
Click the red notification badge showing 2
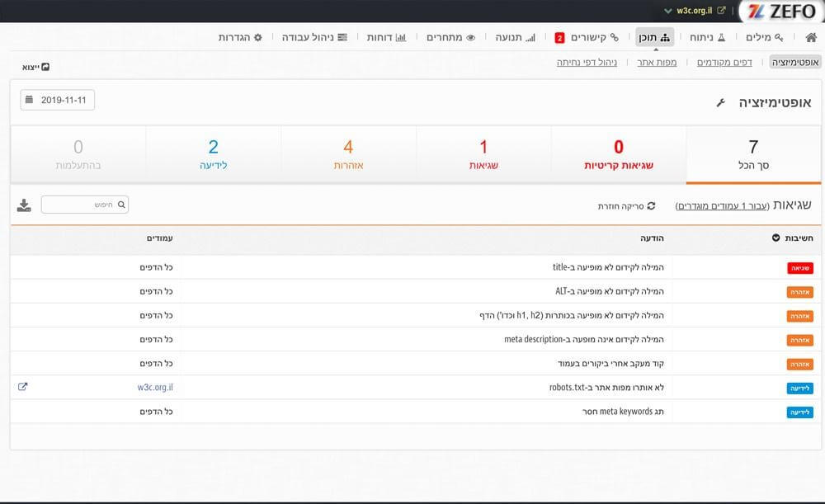[x=560, y=38]
